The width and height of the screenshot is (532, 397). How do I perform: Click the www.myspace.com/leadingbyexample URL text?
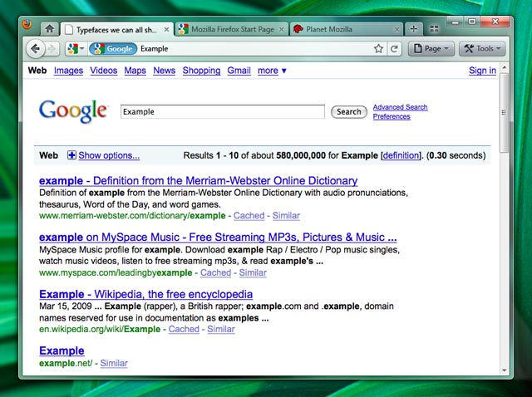pos(116,272)
